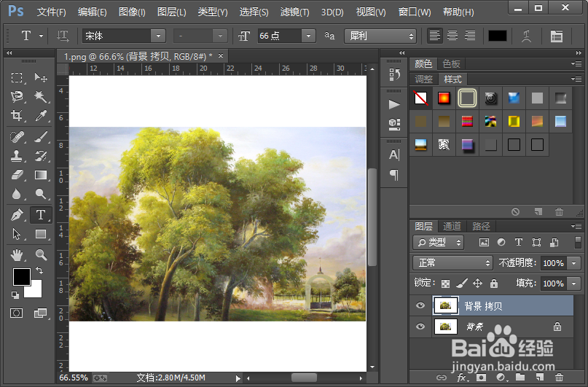The image size is (588, 387).
Task: Filter for type layers
Action: pyautogui.click(x=519, y=242)
